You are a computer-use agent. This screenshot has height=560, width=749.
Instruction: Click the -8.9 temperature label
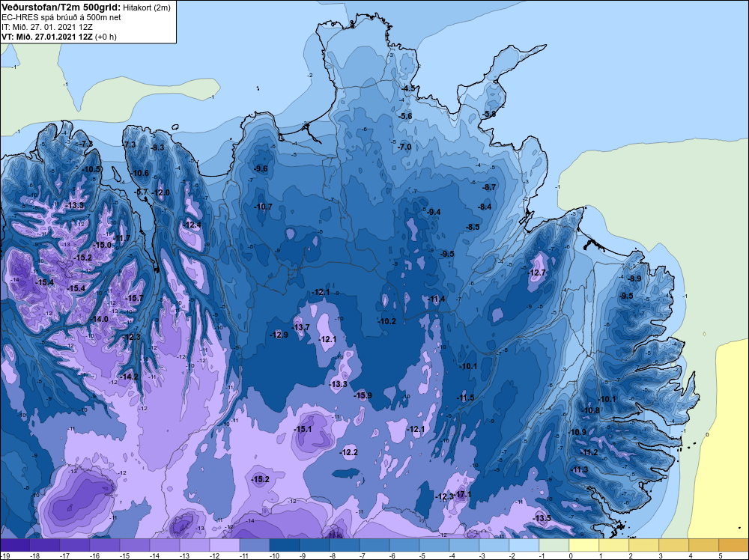point(634,279)
